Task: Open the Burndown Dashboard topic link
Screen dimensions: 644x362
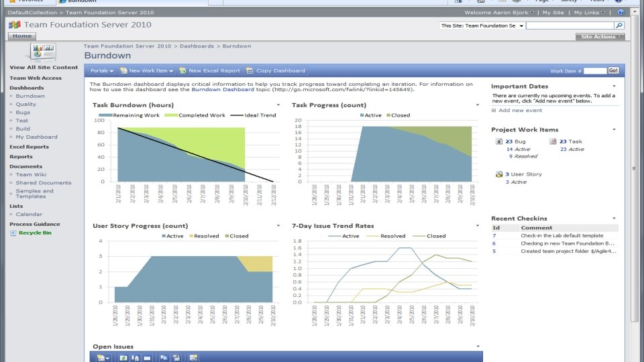Action: coord(223,89)
